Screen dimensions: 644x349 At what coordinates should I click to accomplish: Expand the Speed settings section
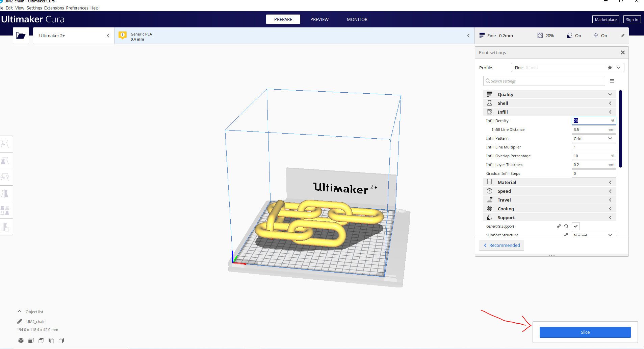click(x=549, y=191)
